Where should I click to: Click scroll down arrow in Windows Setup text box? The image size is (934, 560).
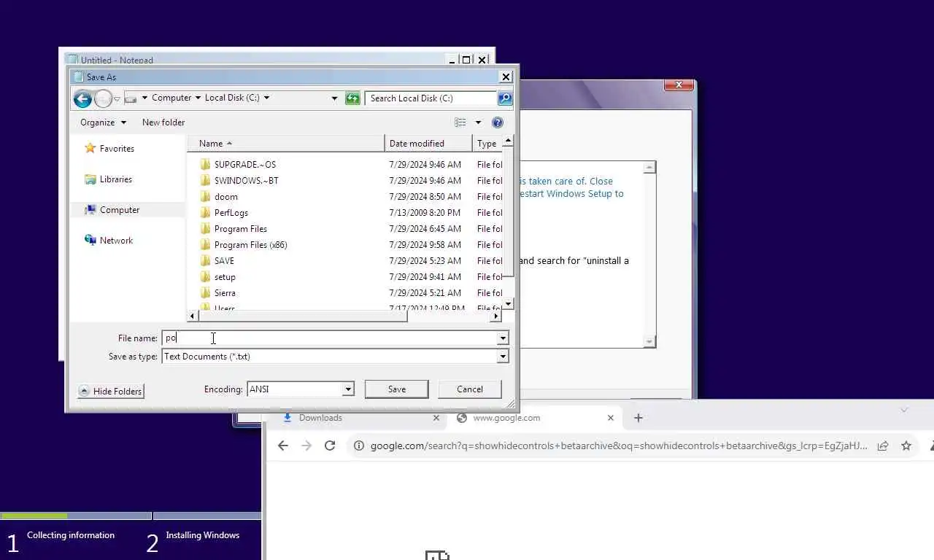649,341
